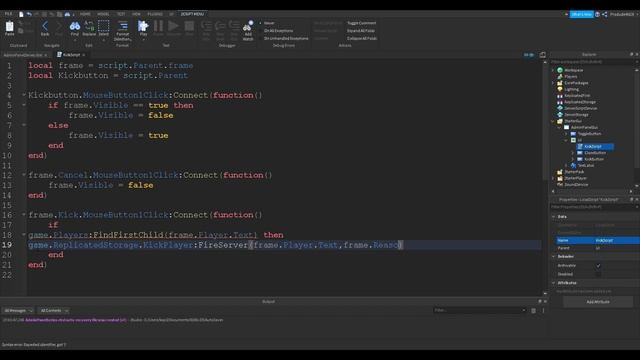Click the Paste clipboard icon
The width and height of the screenshot is (640, 360).
point(9,27)
